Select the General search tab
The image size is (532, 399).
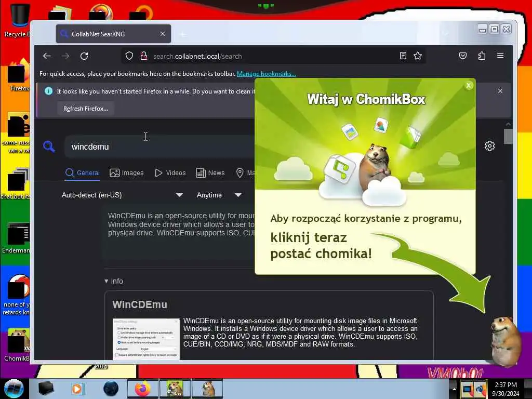[83, 172]
